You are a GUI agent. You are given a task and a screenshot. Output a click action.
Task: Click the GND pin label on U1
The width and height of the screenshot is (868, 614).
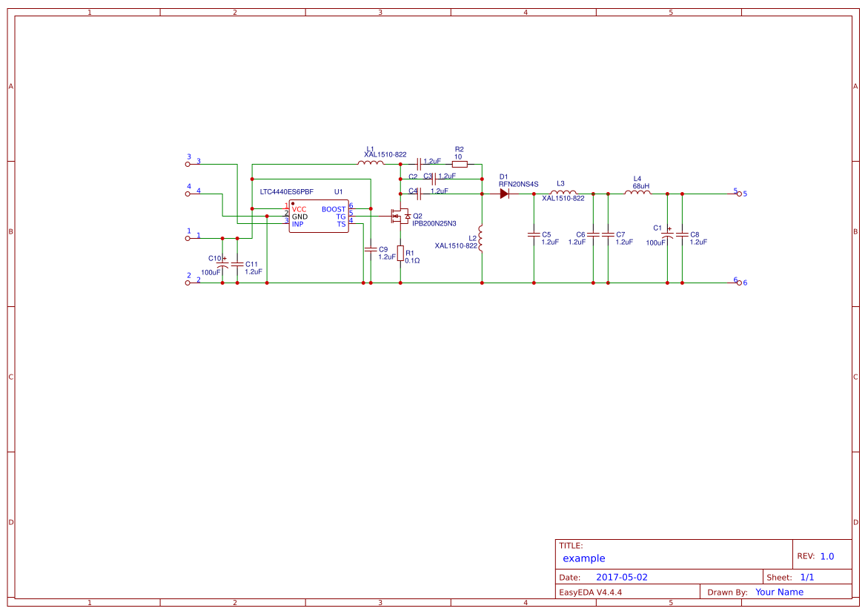300,217
